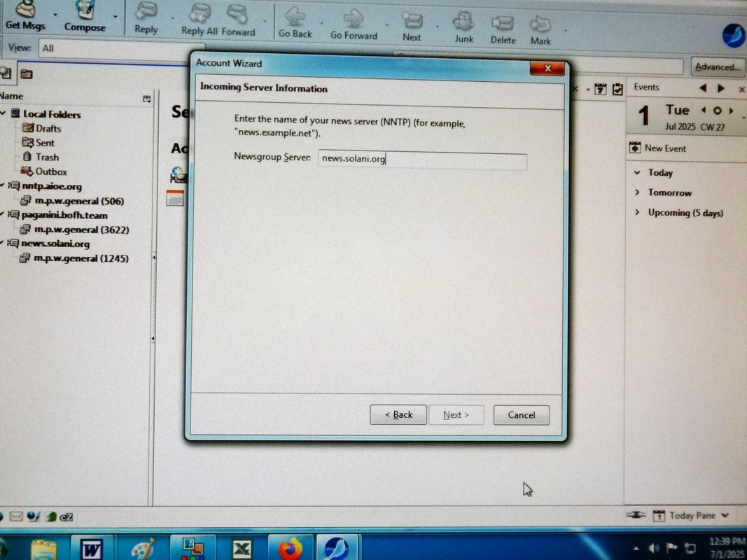The height and width of the screenshot is (560, 747).
Task: Click the Advanced... search button
Action: click(718, 66)
